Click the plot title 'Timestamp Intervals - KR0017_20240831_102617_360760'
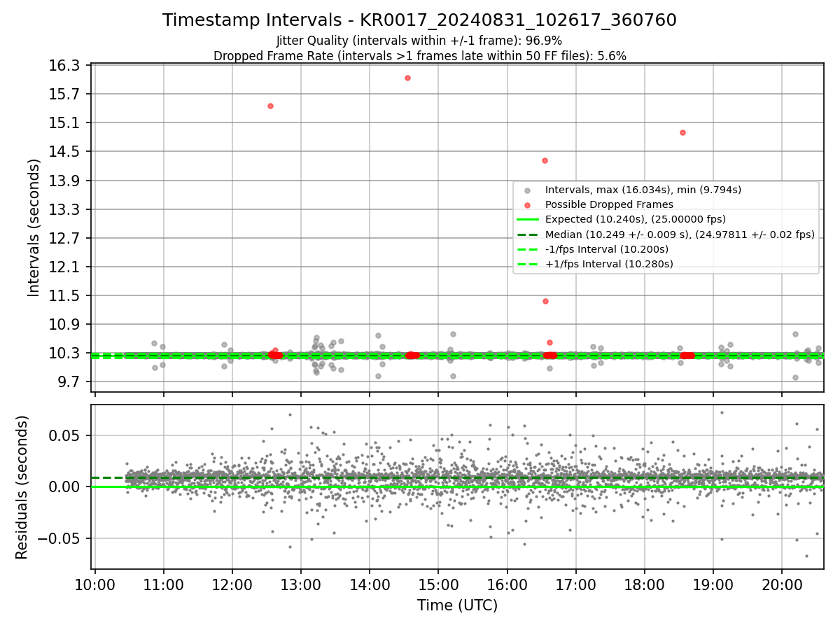Image resolution: width=840 pixels, height=630 pixels. click(x=419, y=20)
